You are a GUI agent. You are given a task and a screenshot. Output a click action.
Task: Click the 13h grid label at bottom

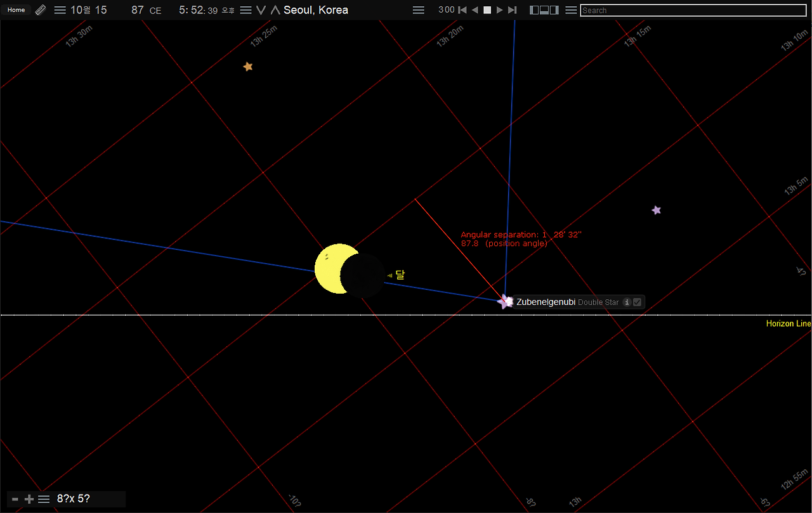click(x=575, y=502)
